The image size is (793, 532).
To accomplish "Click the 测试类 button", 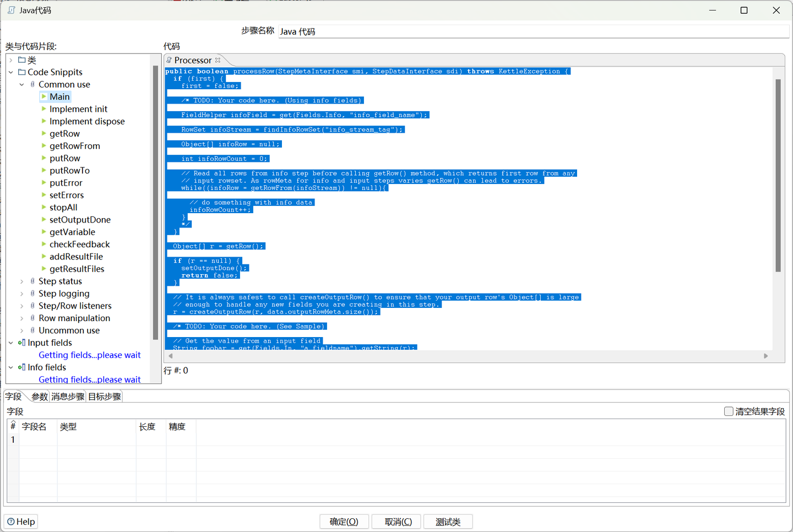I will tap(448, 521).
